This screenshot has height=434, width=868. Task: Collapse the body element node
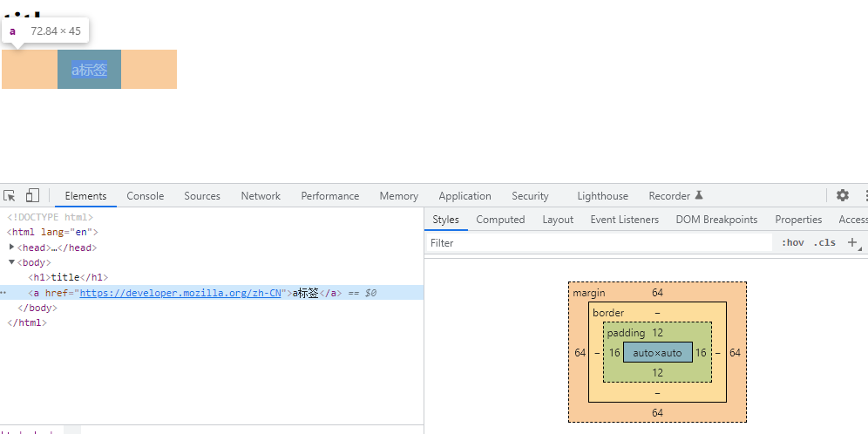11,261
